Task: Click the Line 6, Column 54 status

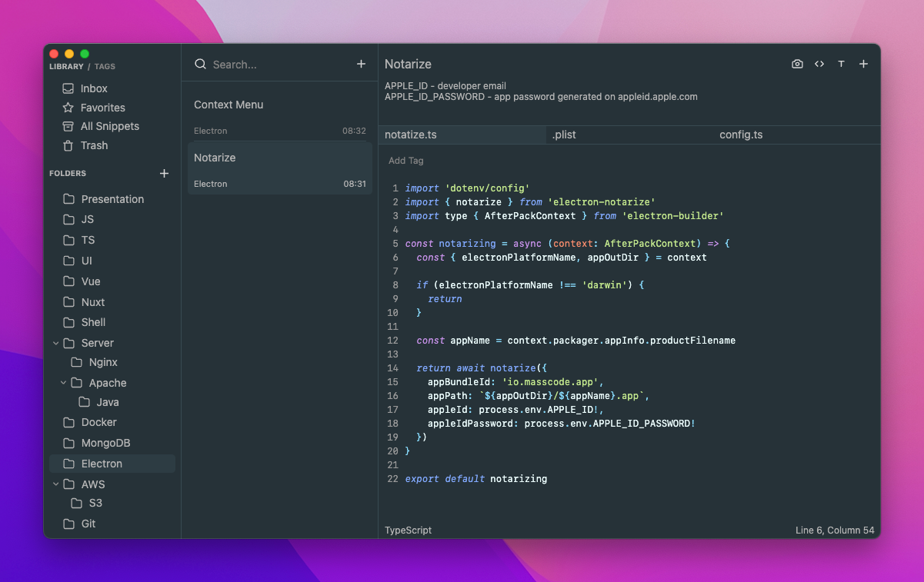Action: click(835, 530)
